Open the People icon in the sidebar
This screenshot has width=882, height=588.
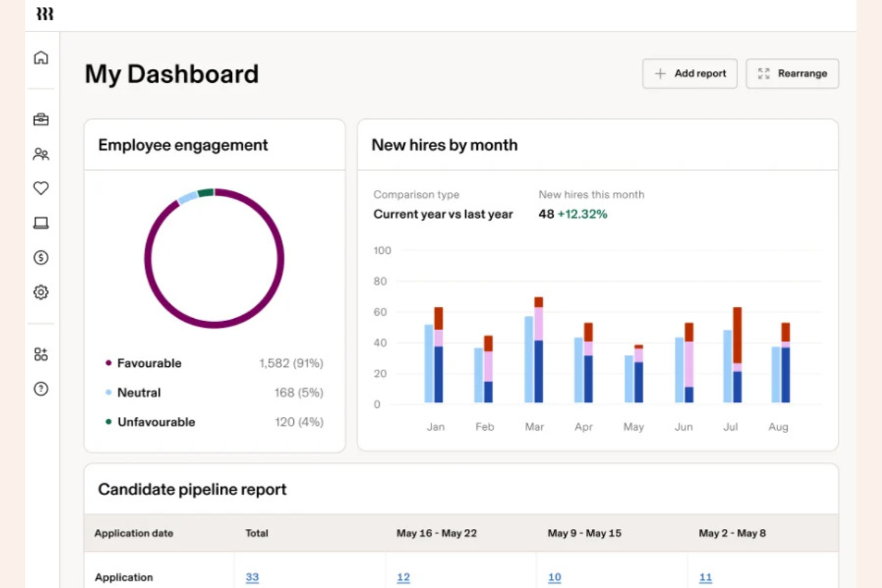[41, 154]
